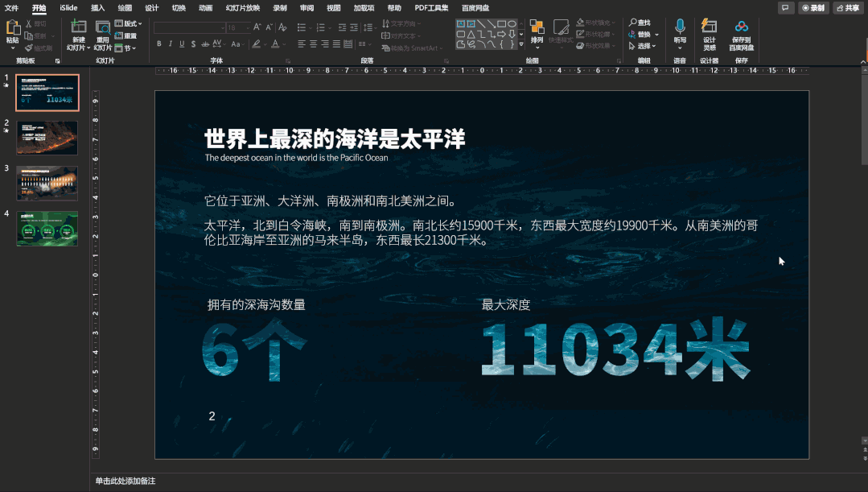This screenshot has height=492, width=868.
Task: Click the Clear Formatting icon
Action: (282, 27)
